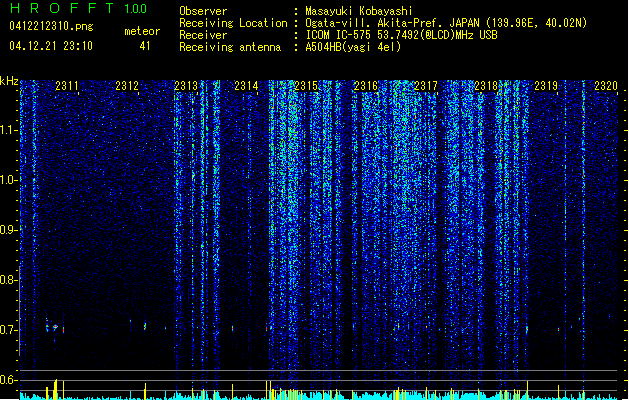This screenshot has height=400, width=629.
Task: Click the 2311 time marker
Action: [67, 86]
